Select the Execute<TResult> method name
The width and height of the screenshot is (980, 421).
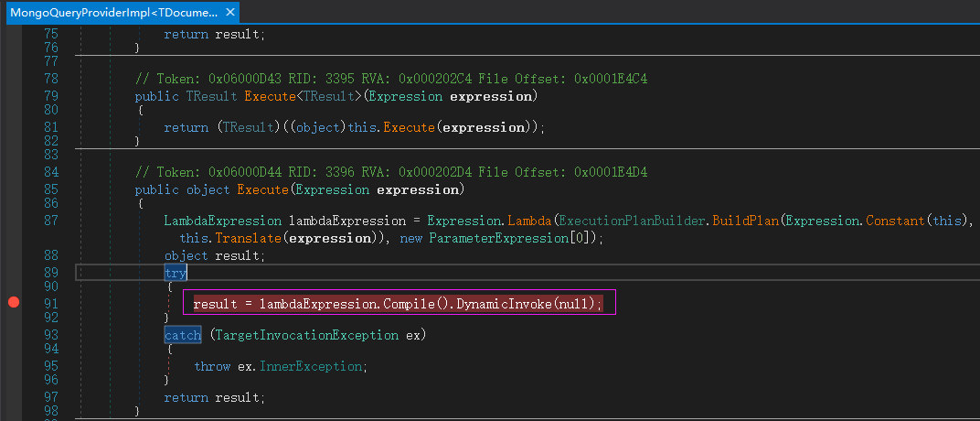(269, 96)
